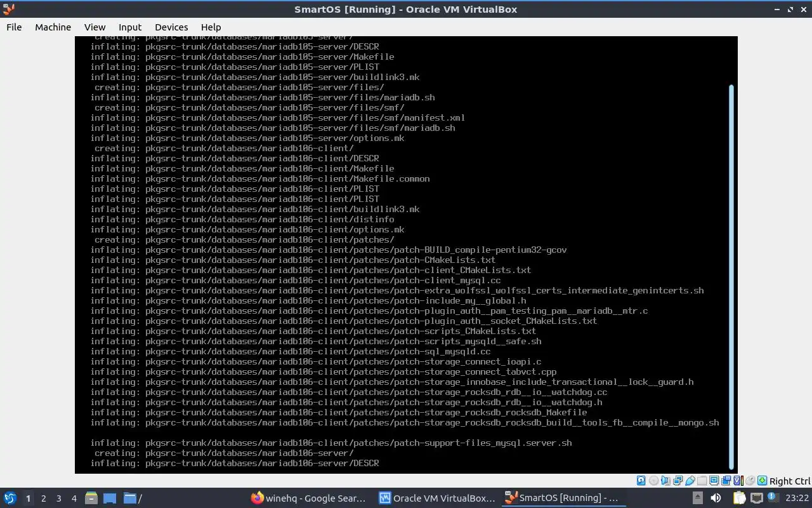This screenshot has width=812, height=508.
Task: Open the update notification tray icon
Action: [773, 497]
